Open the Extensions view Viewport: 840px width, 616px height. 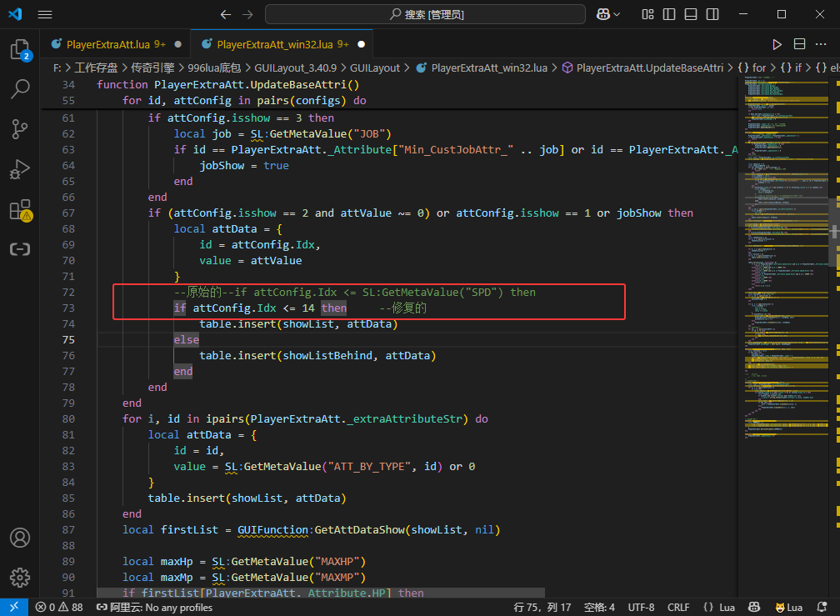[20, 210]
